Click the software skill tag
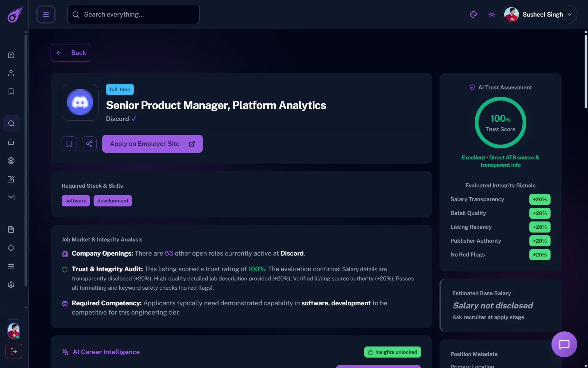Screen dimensions: 588x368 tap(76, 201)
